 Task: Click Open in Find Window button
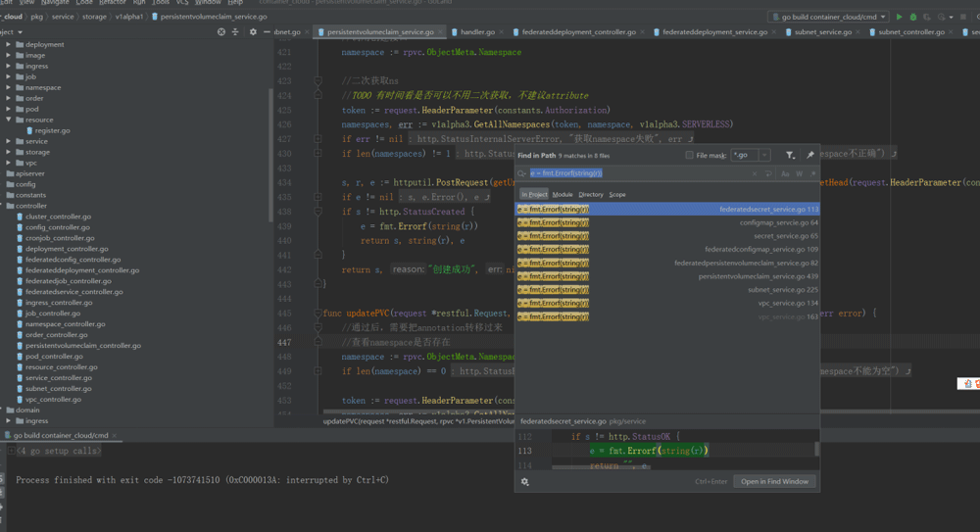[774, 481]
